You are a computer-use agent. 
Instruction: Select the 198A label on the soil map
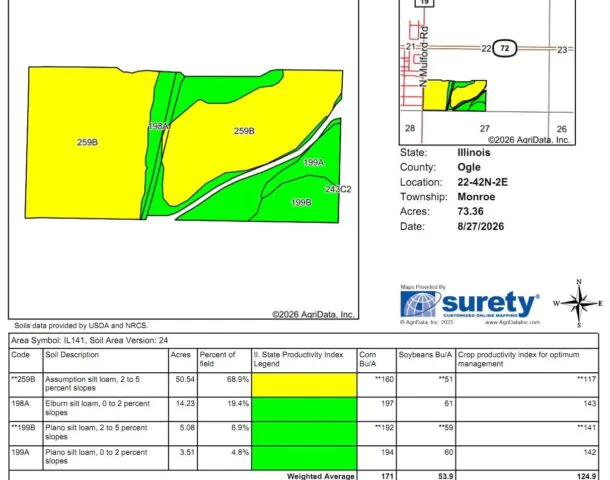point(159,126)
